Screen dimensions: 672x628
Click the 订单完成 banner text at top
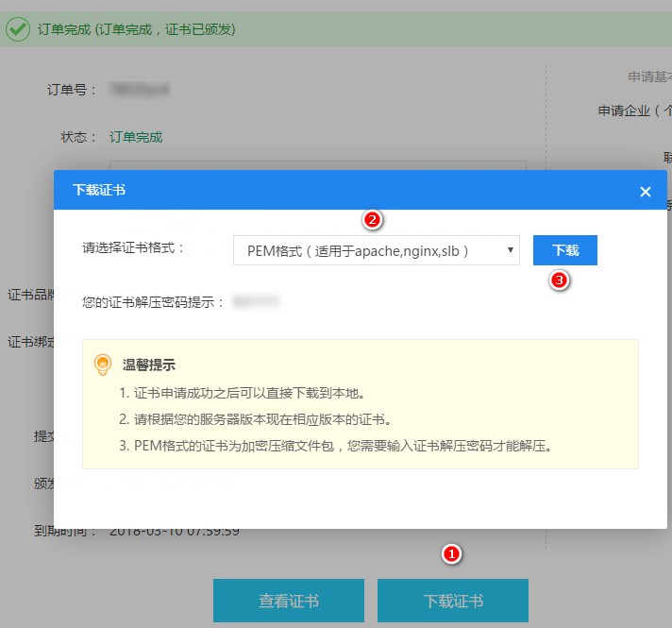coord(136,29)
